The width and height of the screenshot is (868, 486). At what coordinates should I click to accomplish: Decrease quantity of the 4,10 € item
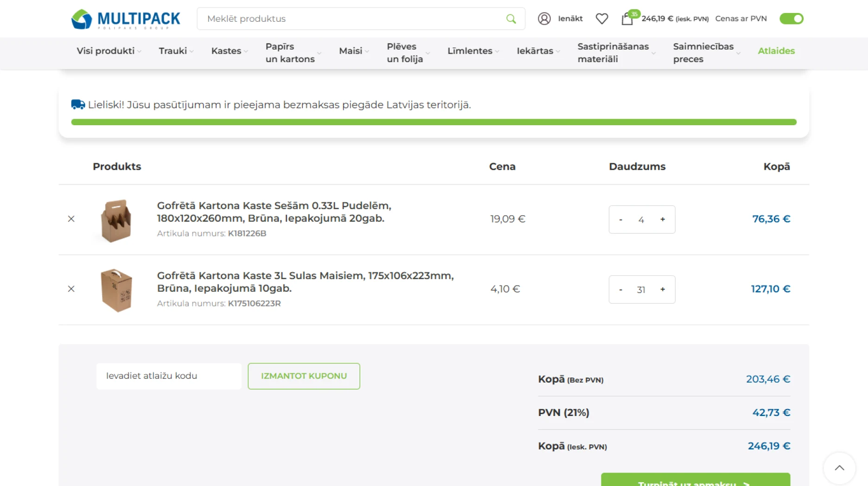[x=620, y=289]
